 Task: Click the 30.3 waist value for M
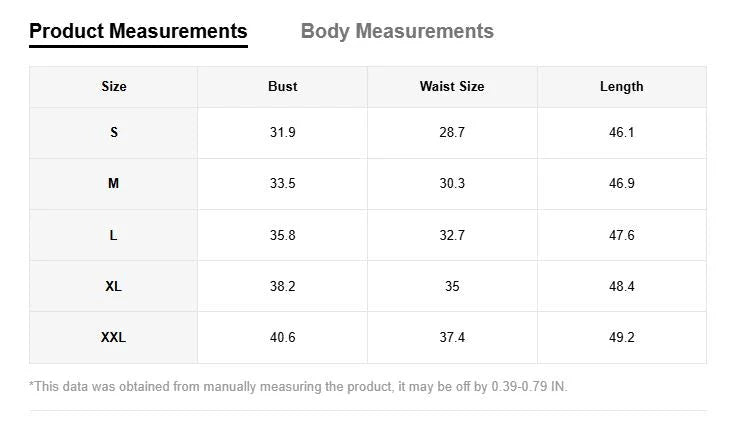[x=452, y=184]
